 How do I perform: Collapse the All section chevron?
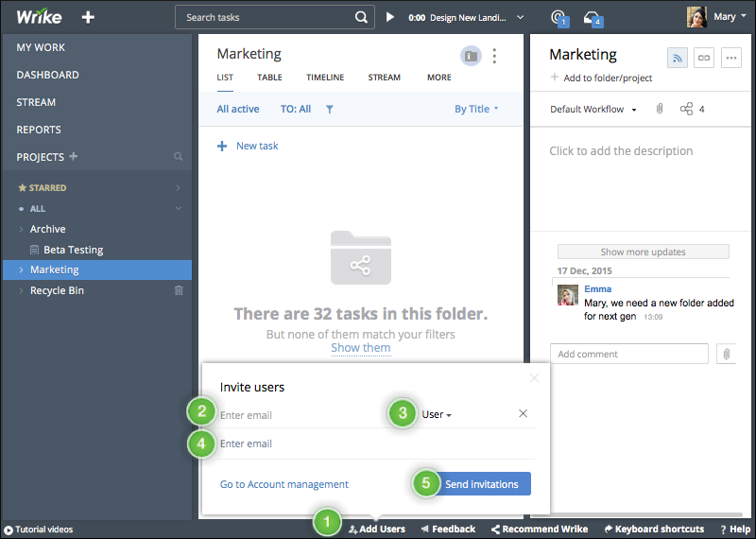(179, 208)
